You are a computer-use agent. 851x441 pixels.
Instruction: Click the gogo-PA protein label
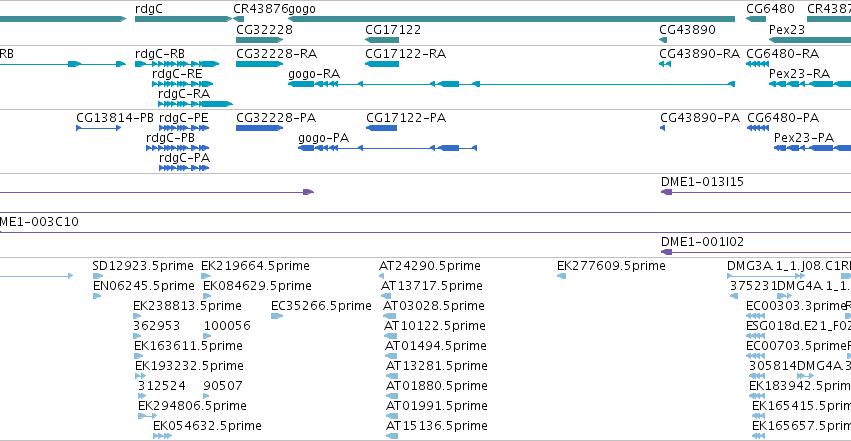pyautogui.click(x=323, y=138)
